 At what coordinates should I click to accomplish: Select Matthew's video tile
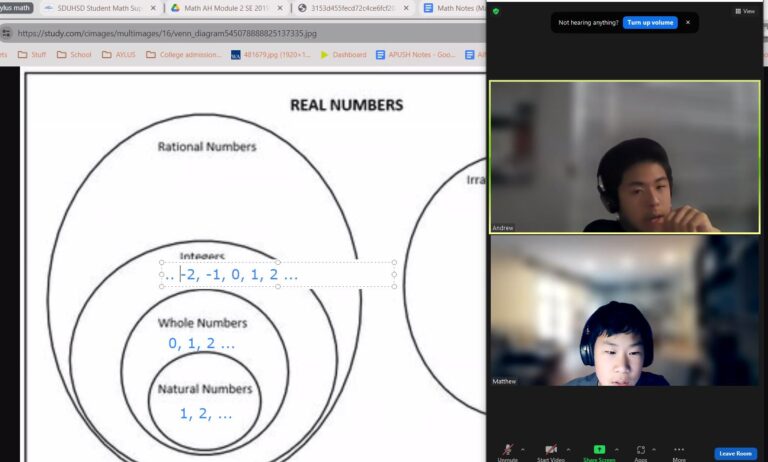(625, 311)
